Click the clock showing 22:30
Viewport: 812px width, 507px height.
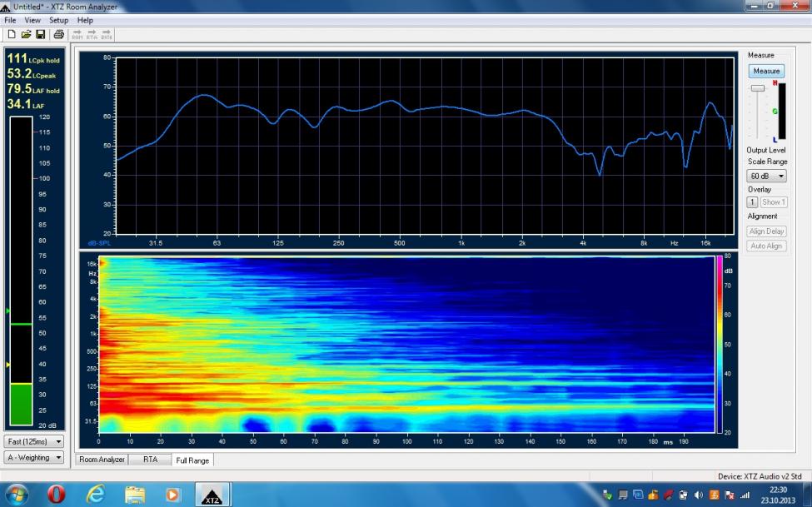(778, 490)
